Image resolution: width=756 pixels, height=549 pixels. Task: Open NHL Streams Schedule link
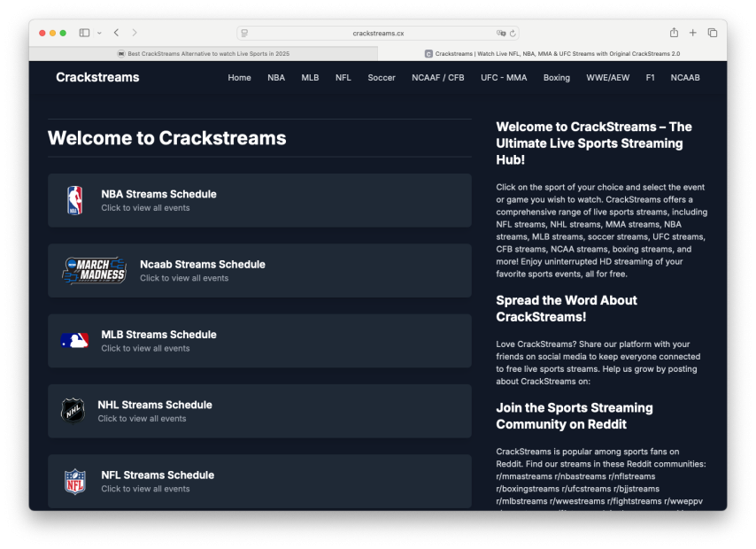tap(259, 411)
